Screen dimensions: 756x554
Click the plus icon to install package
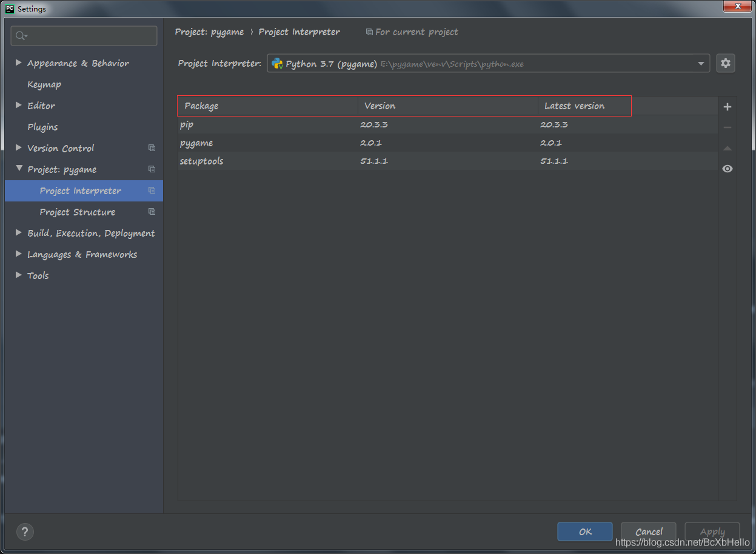click(x=728, y=107)
